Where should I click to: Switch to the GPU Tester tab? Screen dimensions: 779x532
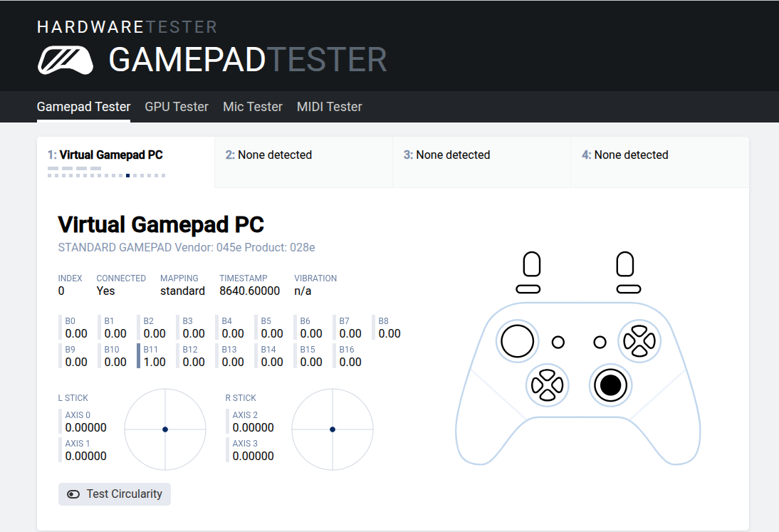177,106
